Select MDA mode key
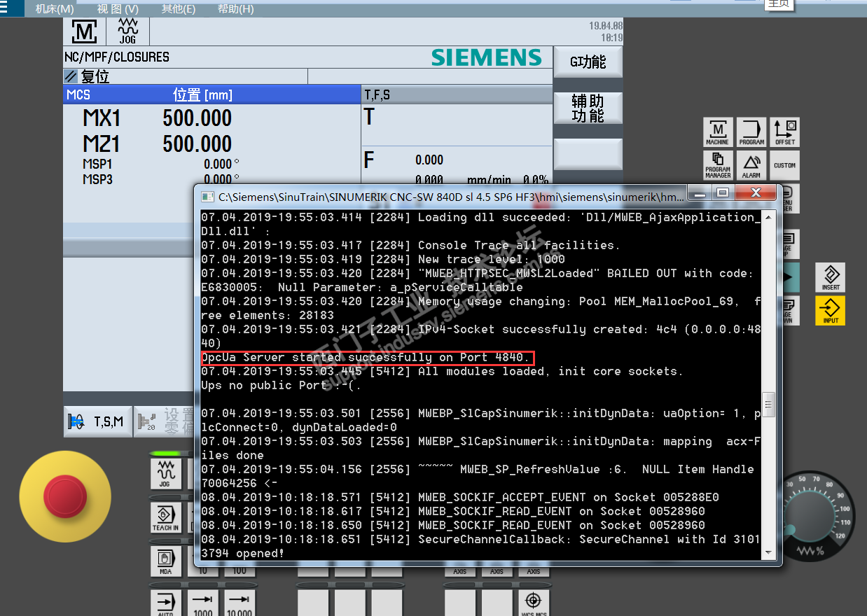 [x=165, y=561]
